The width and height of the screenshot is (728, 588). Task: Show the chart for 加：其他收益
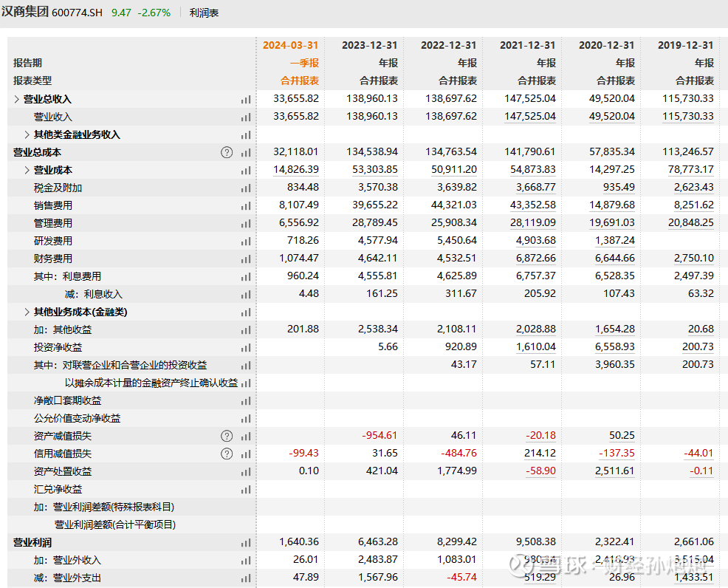[246, 329]
